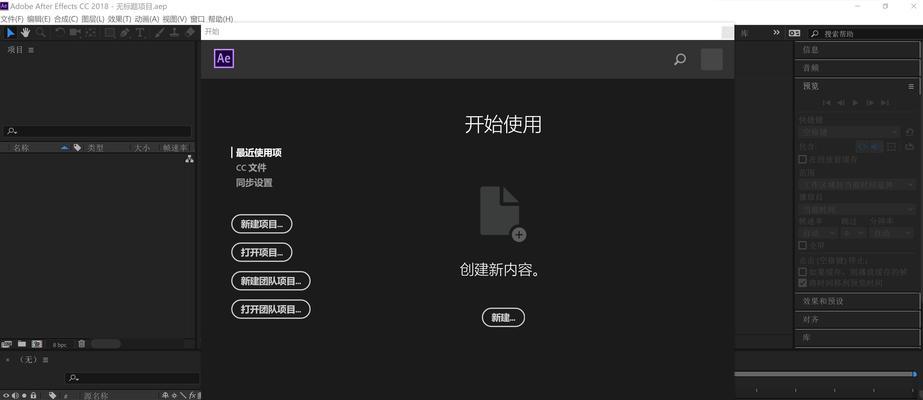923x400 pixels.
Task: Click the timeline shy switch column icon
Action: [165, 395]
